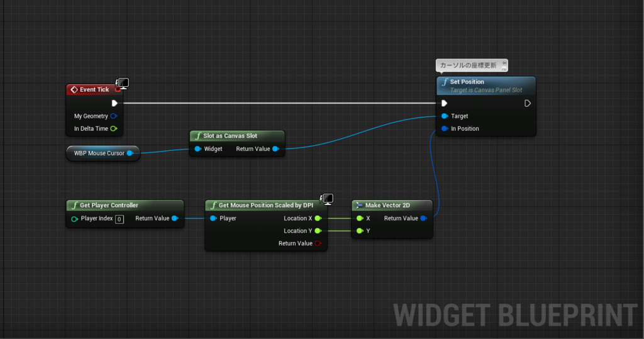Click the Y input pin on Make Vector 2D
The width and height of the screenshot is (644, 339).
click(x=360, y=231)
